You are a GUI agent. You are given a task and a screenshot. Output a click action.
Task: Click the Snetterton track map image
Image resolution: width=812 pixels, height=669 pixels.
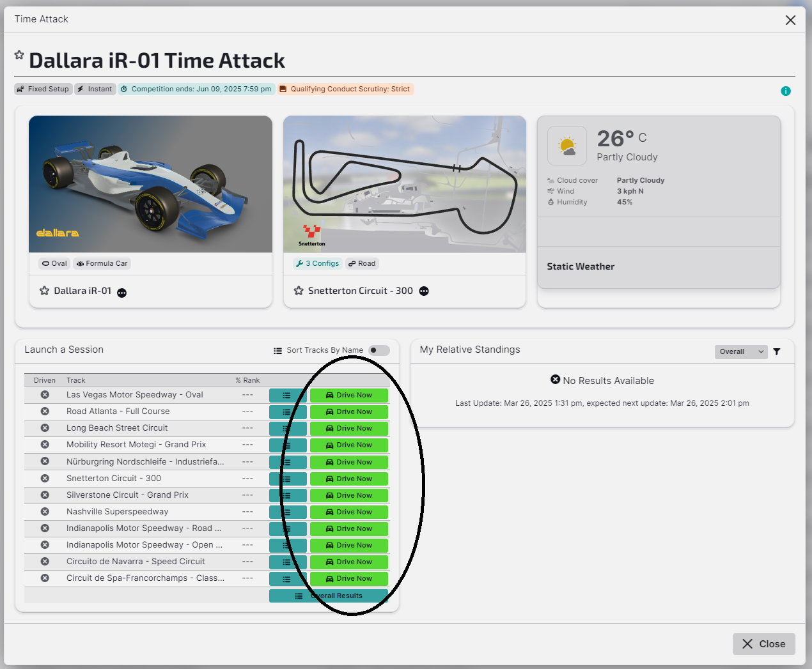405,184
